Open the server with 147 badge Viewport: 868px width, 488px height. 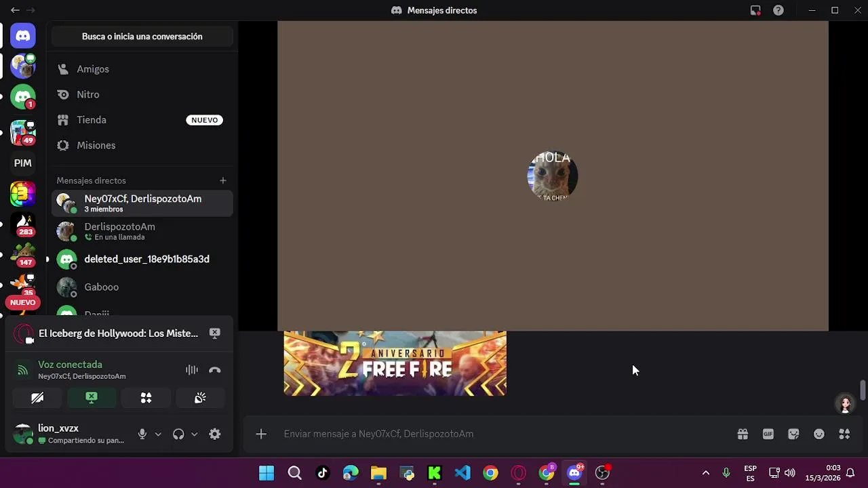[x=23, y=255]
